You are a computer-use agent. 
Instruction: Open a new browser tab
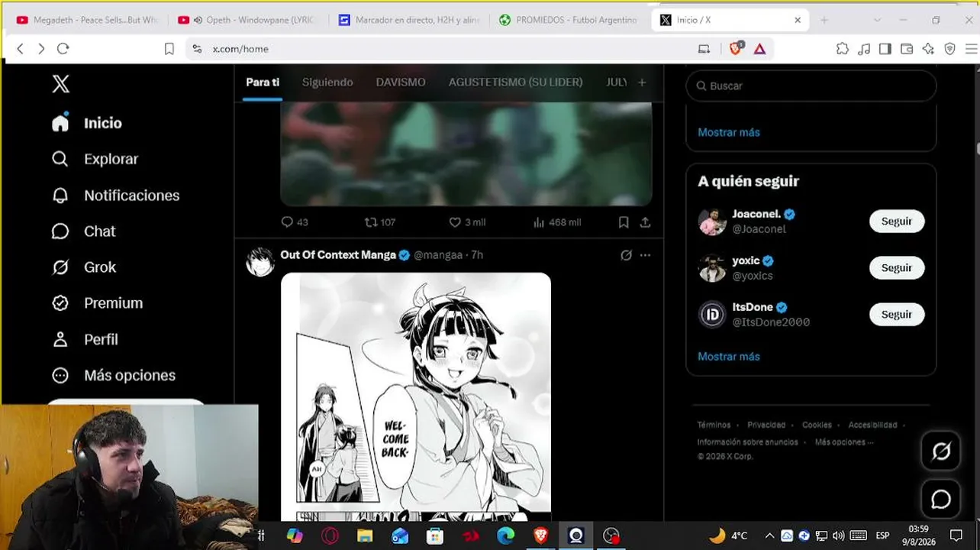[x=824, y=20]
